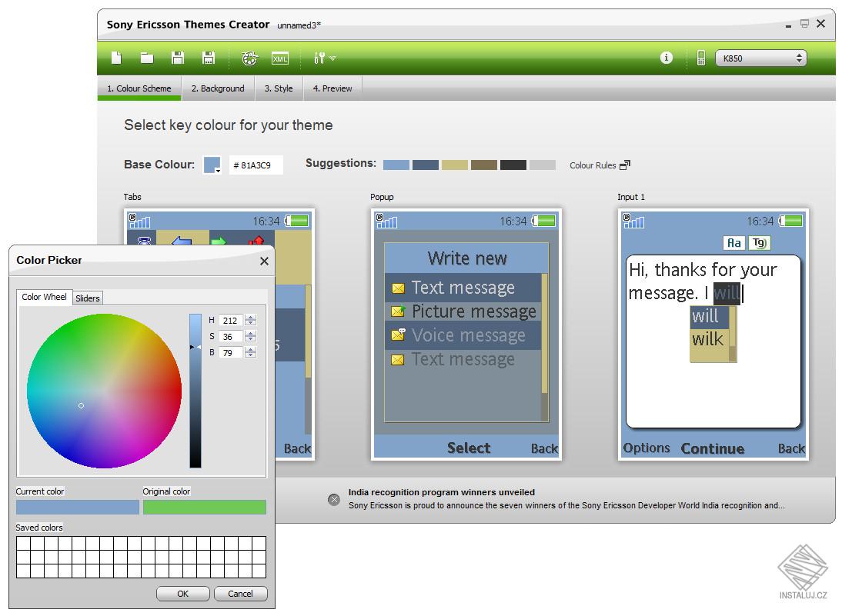
Task: Click the Save As toolbar icon
Action: coord(208,58)
